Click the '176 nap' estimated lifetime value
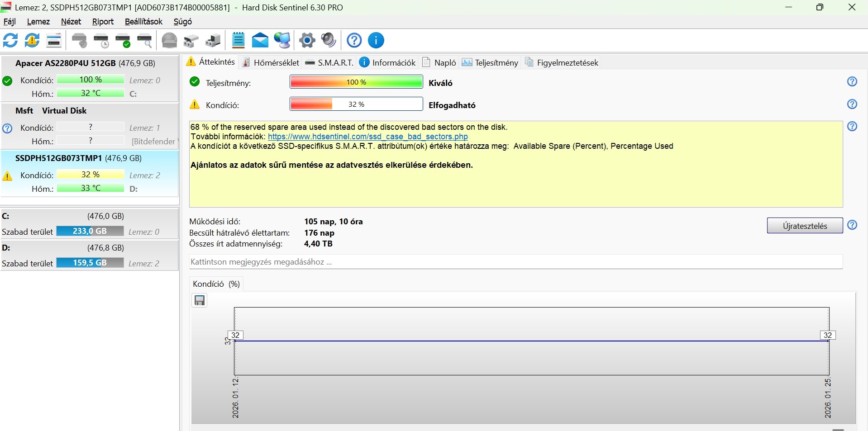 [x=319, y=233]
